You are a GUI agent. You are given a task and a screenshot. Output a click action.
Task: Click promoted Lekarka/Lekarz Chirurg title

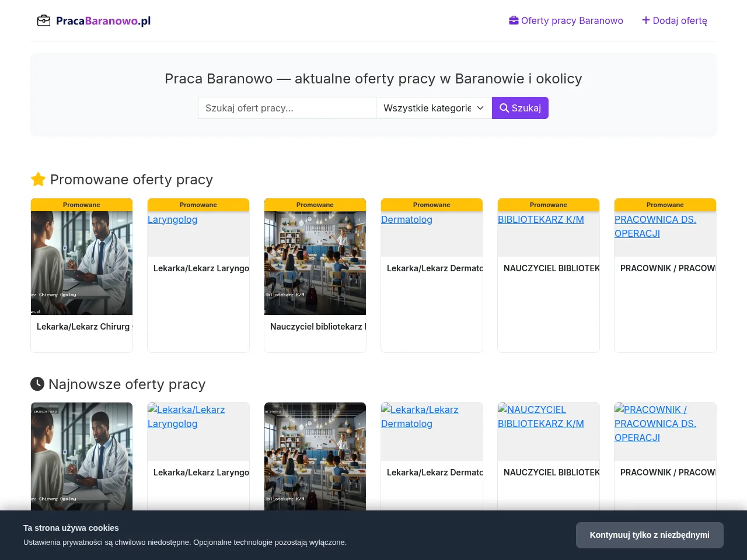tap(84, 327)
